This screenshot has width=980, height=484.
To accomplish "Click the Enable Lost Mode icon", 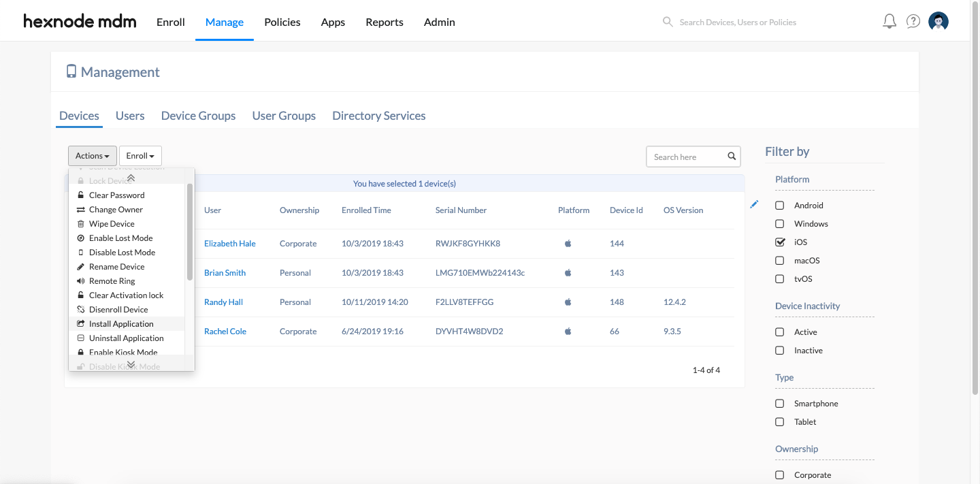I will (x=81, y=238).
